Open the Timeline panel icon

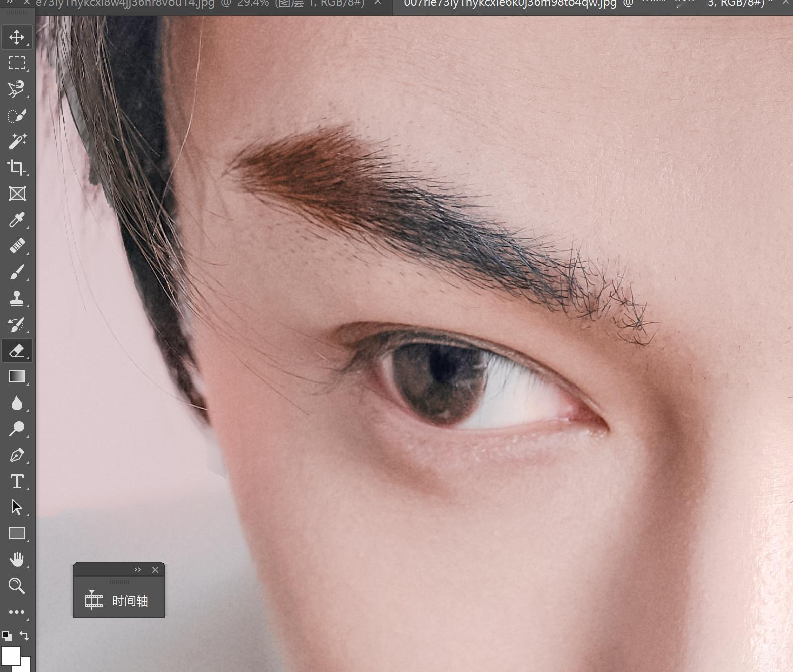[94, 600]
